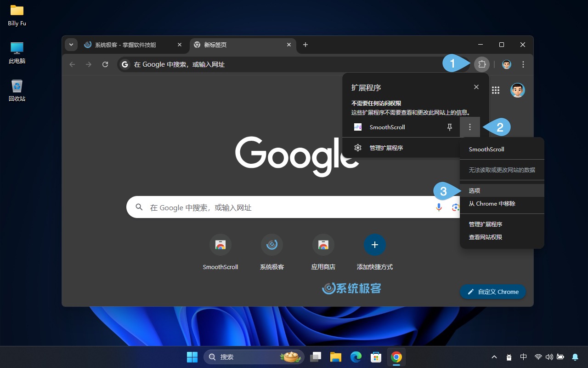Click the battery icon in the system tray

(560, 357)
